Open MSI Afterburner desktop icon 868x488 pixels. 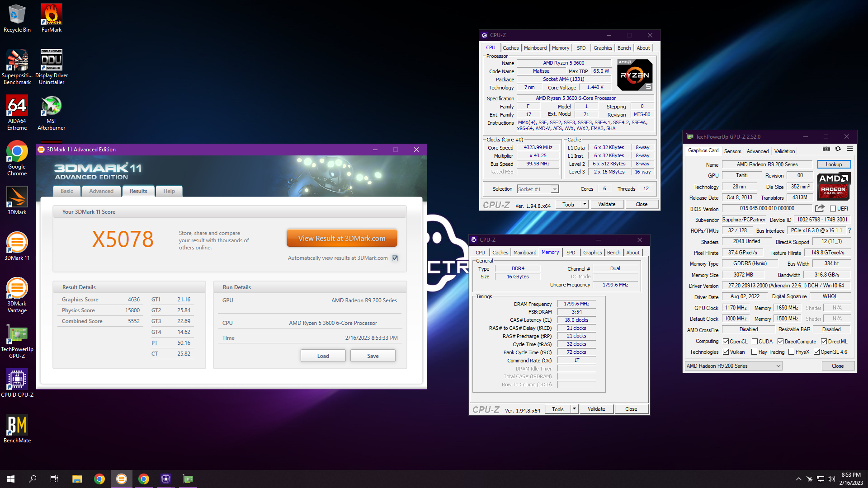(x=52, y=113)
